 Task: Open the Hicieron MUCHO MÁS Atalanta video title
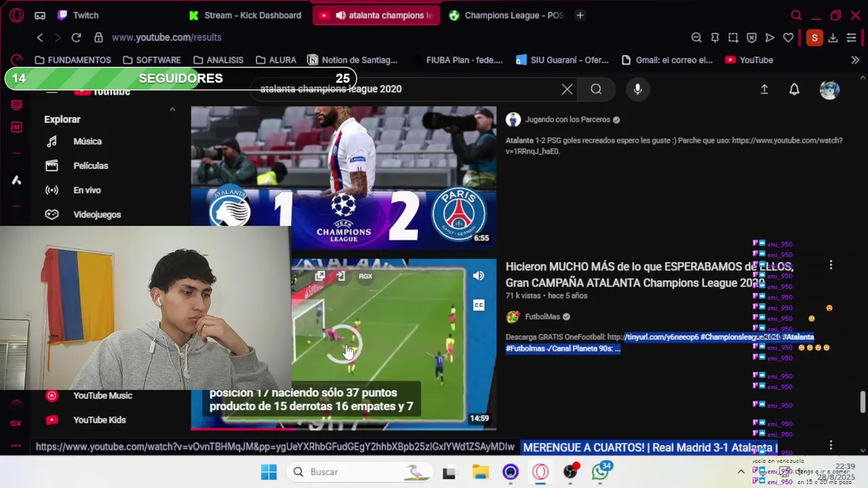coord(649,274)
